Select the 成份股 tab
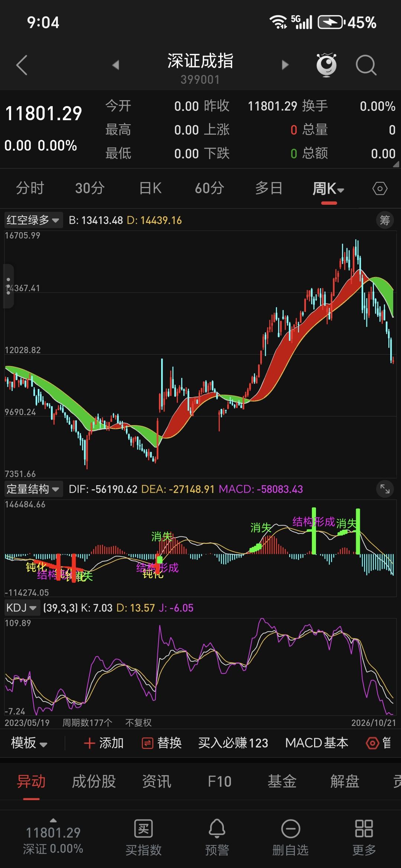Viewport: 401px width, 868px height. (x=94, y=782)
